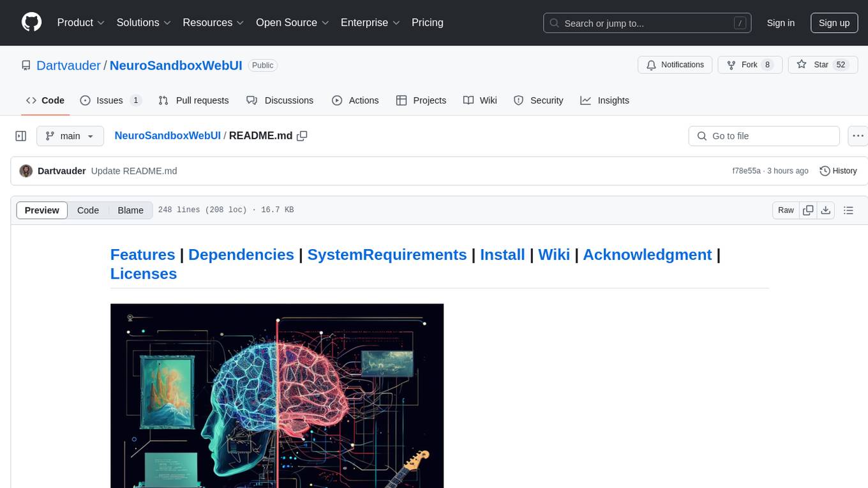Jump to the Acknowledgment section link
The height and width of the screenshot is (488, 868).
pyautogui.click(x=647, y=254)
